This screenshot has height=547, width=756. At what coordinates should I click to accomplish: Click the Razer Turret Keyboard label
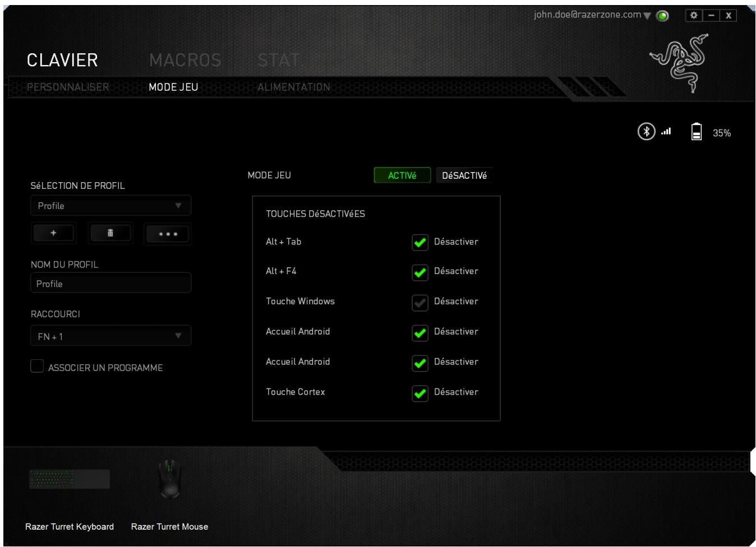tap(70, 527)
